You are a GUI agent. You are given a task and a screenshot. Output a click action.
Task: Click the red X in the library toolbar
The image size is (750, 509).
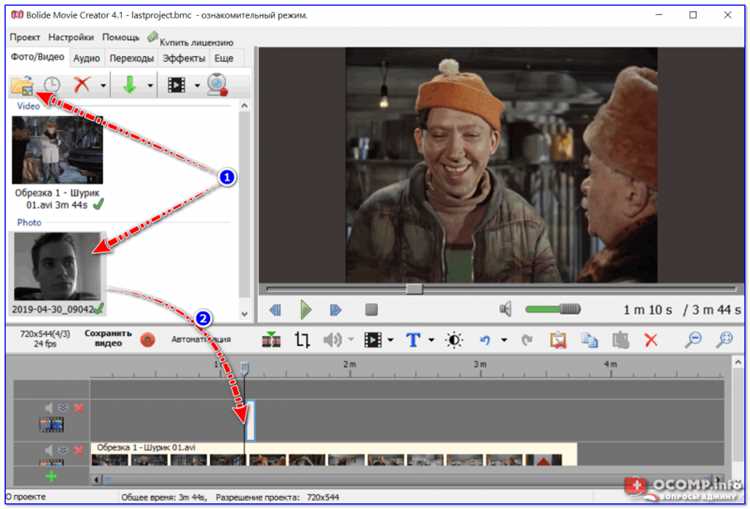(x=82, y=85)
